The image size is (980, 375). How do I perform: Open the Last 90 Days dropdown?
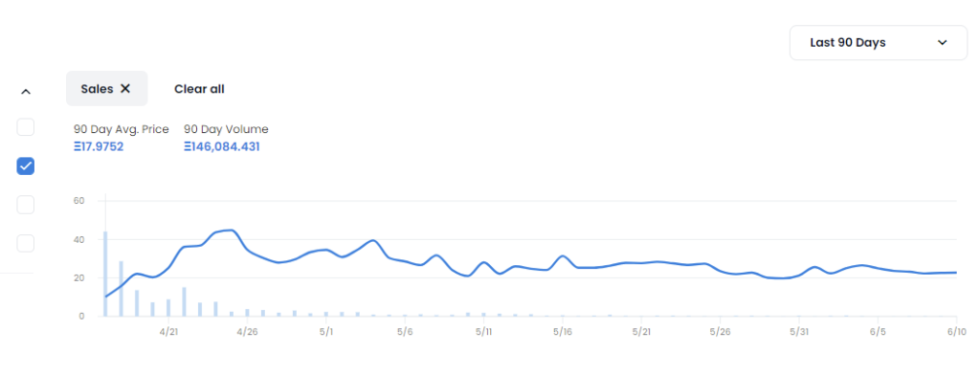pos(879,42)
